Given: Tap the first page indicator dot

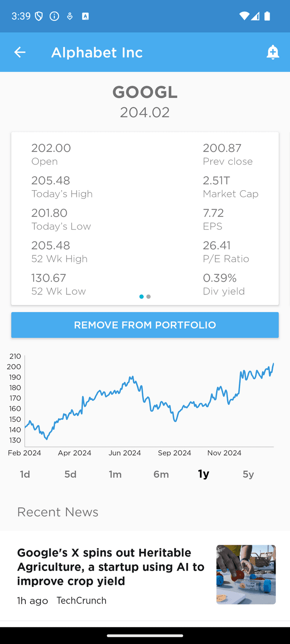Looking at the screenshot, I should 141,297.
